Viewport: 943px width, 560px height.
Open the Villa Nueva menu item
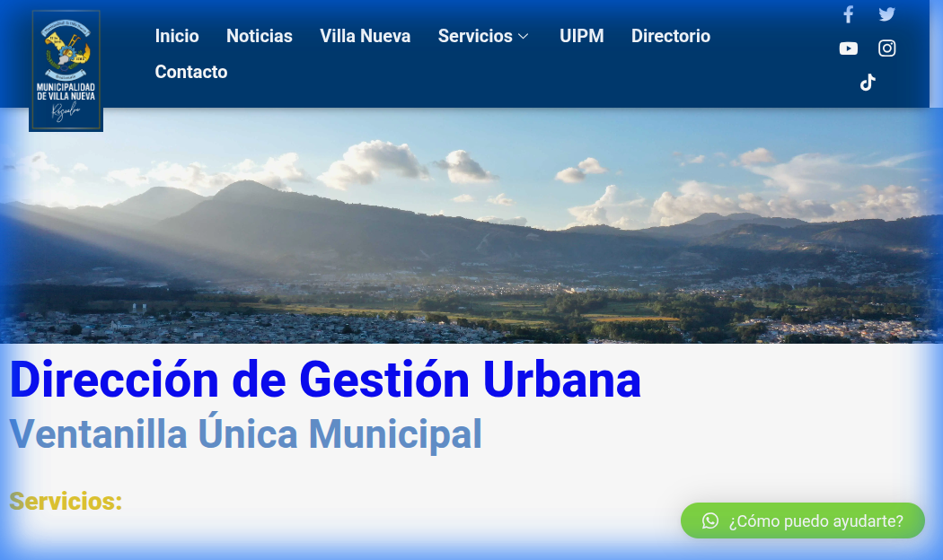pyautogui.click(x=365, y=36)
